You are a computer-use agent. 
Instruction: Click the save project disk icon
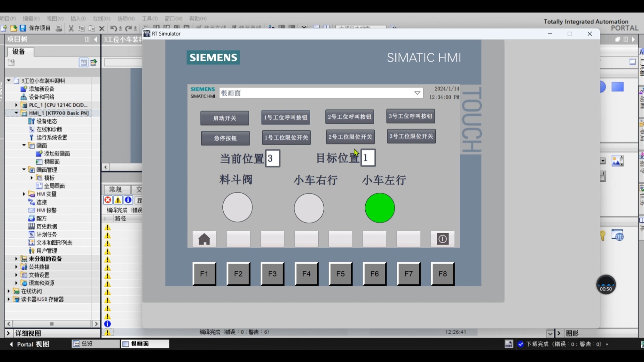[23, 28]
